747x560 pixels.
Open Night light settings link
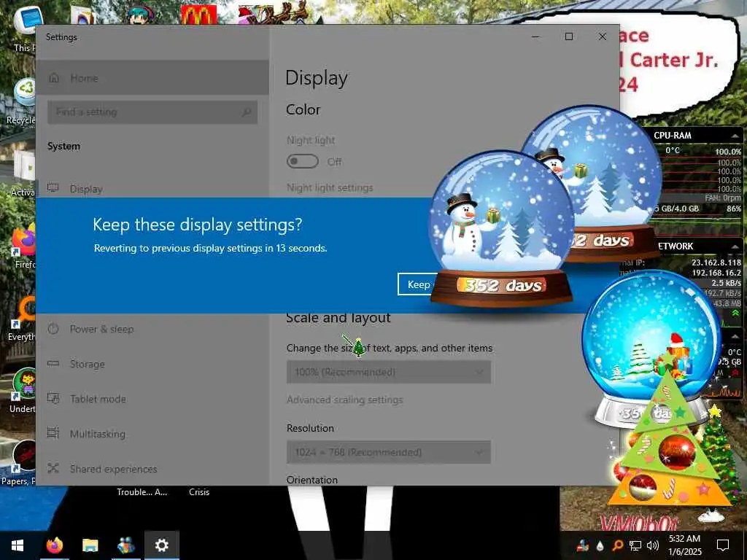(x=330, y=187)
